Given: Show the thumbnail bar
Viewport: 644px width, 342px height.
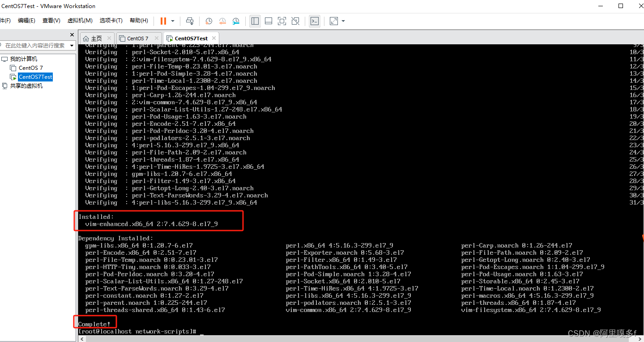Looking at the screenshot, I should coord(268,21).
